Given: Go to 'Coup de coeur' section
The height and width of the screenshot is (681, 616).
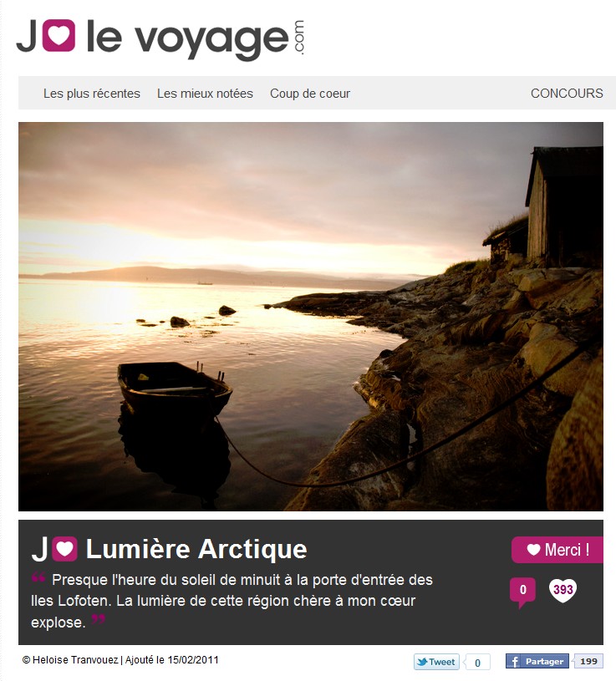Looking at the screenshot, I should pyautogui.click(x=310, y=94).
